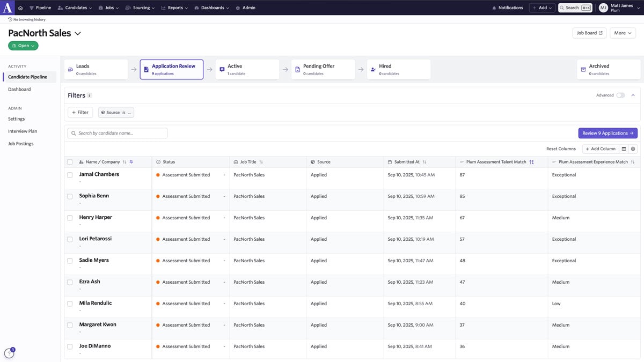Open Interview Plan in sidebar

tap(23, 131)
